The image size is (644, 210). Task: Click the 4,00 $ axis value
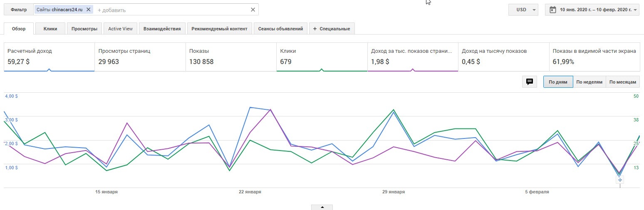tap(11, 96)
